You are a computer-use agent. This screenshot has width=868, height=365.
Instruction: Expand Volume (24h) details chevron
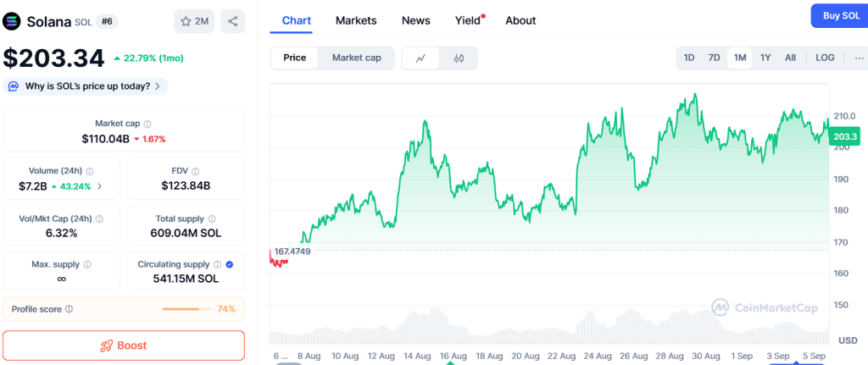pos(99,186)
